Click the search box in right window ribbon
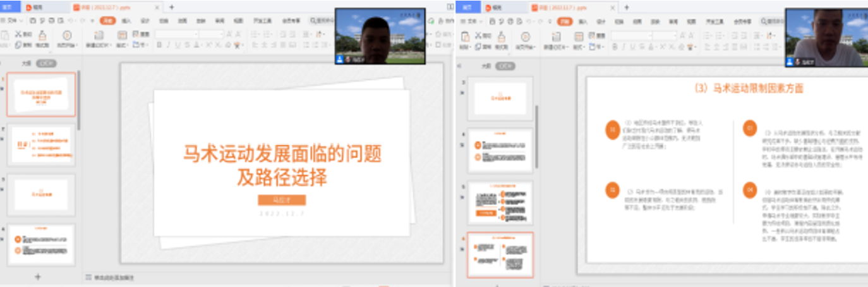The width and height of the screenshot is (868, 287). coord(771,21)
